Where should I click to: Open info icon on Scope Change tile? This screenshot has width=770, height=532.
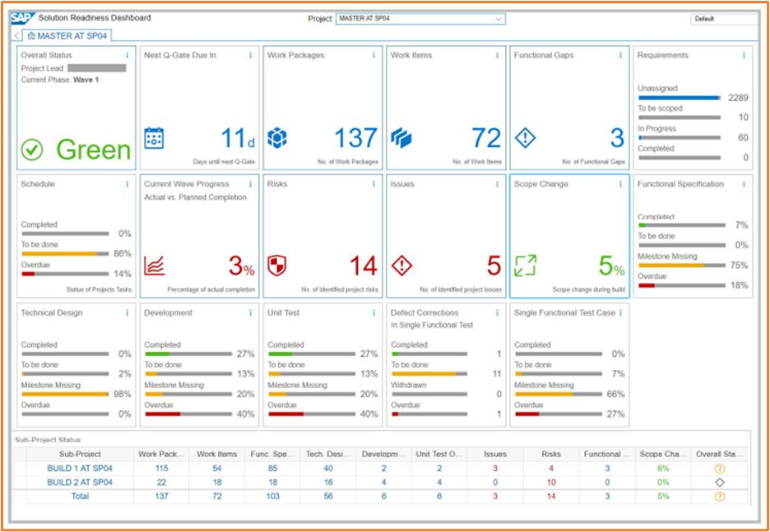click(x=620, y=184)
